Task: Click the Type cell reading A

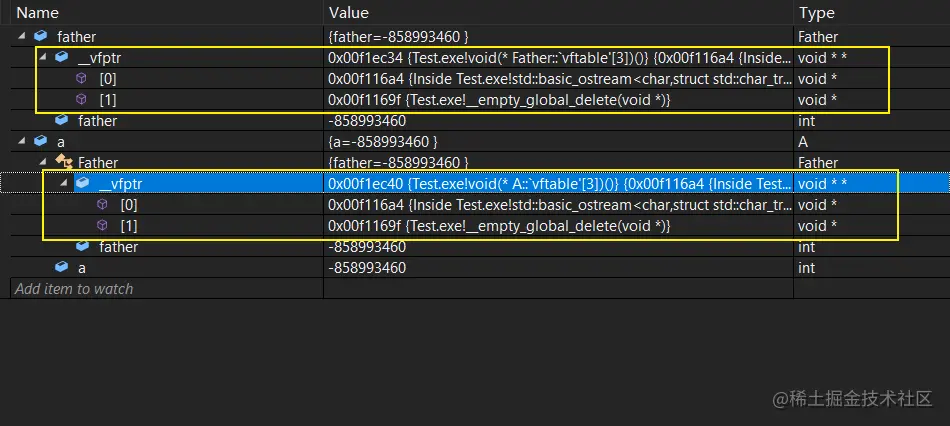Action: (803, 142)
